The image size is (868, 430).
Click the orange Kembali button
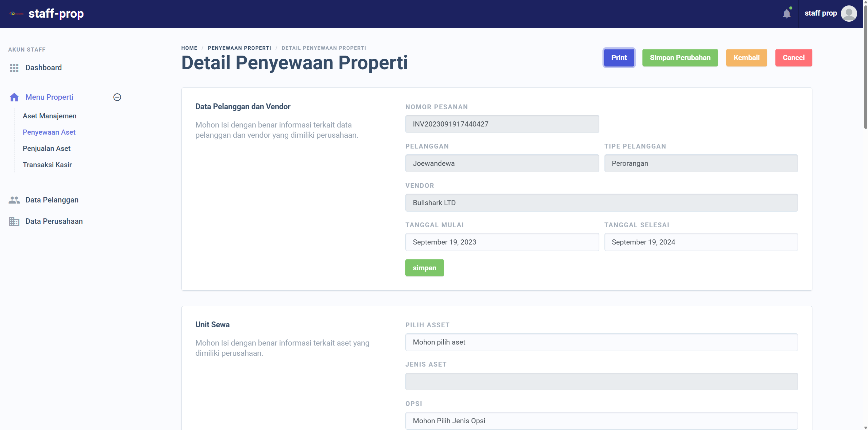click(746, 58)
